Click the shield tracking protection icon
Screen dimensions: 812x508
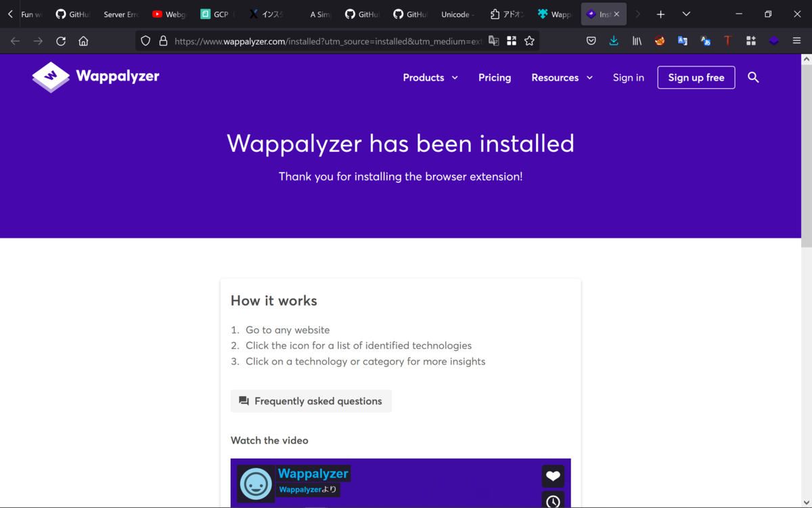[x=145, y=41]
